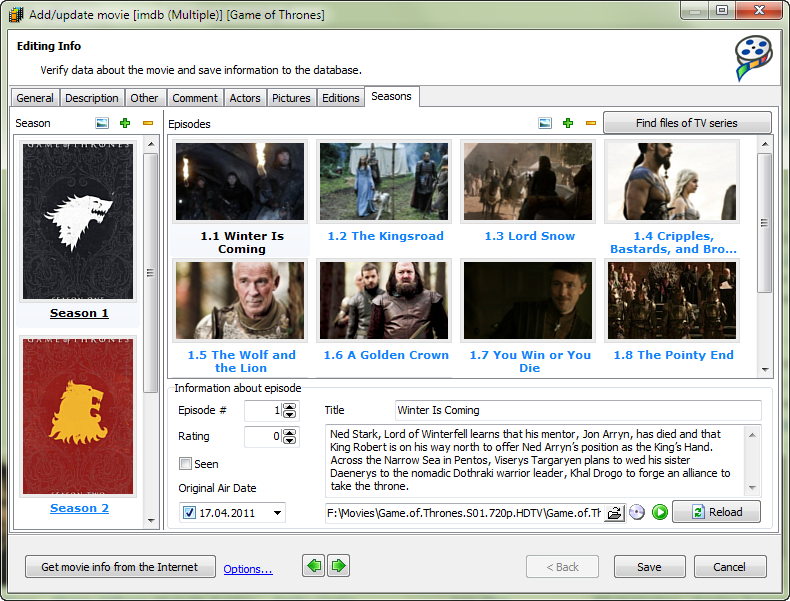Screen dimensions: 790x601
Task: Click Get movie info from the Internet
Action: coord(120,567)
